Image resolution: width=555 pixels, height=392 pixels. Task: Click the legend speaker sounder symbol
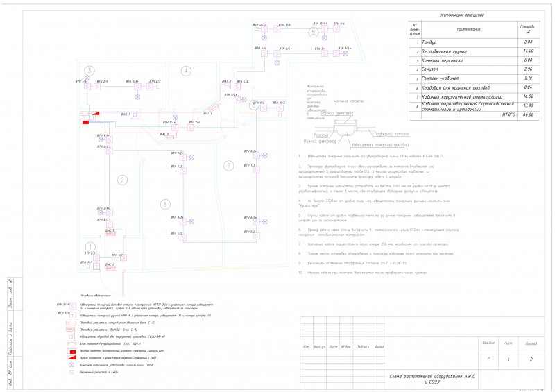pos(72,336)
